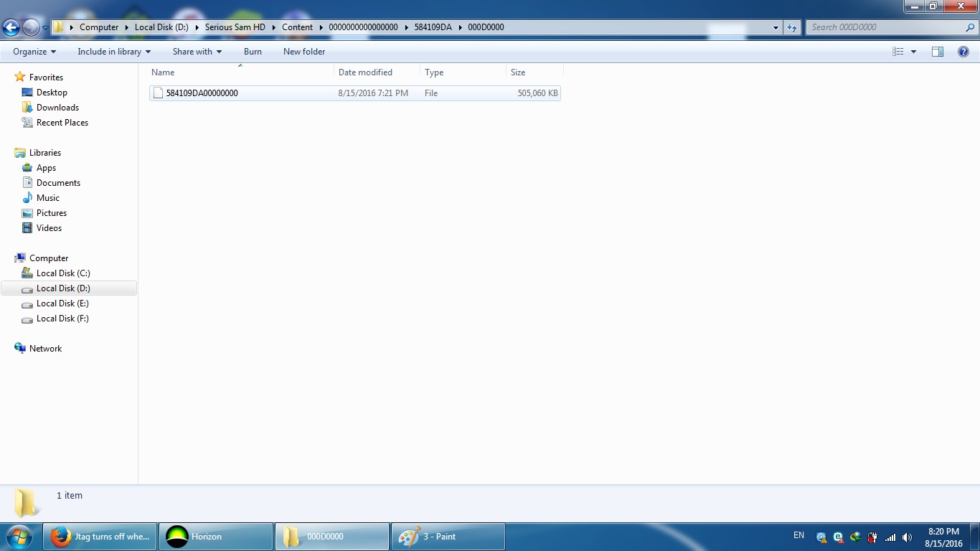The width and height of the screenshot is (980, 551).
Task: Click the volume speaker tray icon
Action: 908,537
